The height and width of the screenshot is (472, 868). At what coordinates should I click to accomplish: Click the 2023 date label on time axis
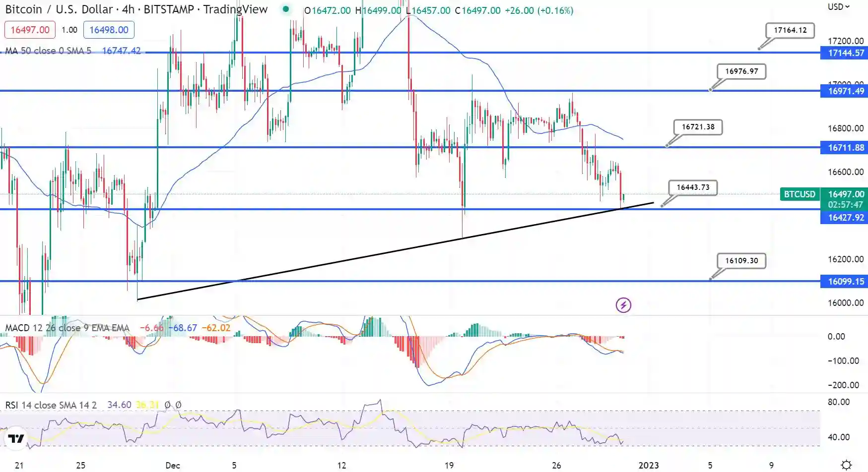pos(649,465)
